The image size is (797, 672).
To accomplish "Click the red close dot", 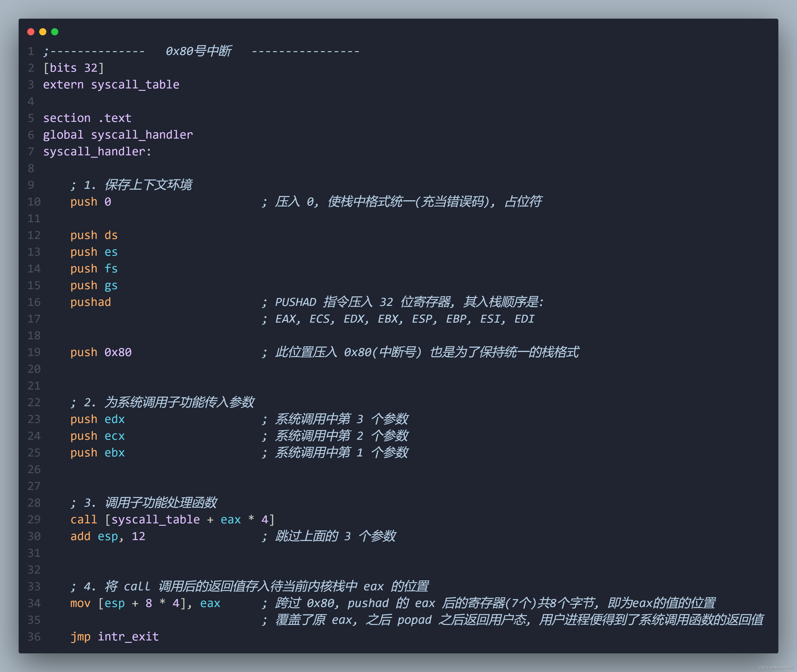I will point(31,32).
